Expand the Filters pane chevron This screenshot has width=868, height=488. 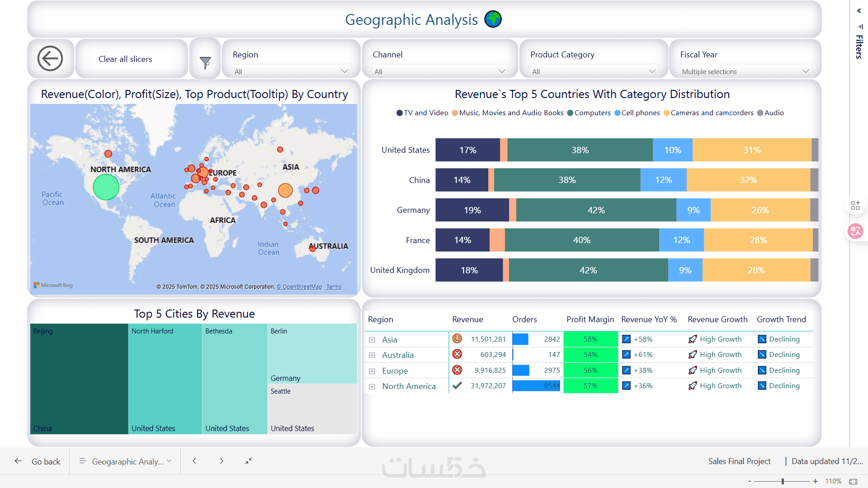859,10
